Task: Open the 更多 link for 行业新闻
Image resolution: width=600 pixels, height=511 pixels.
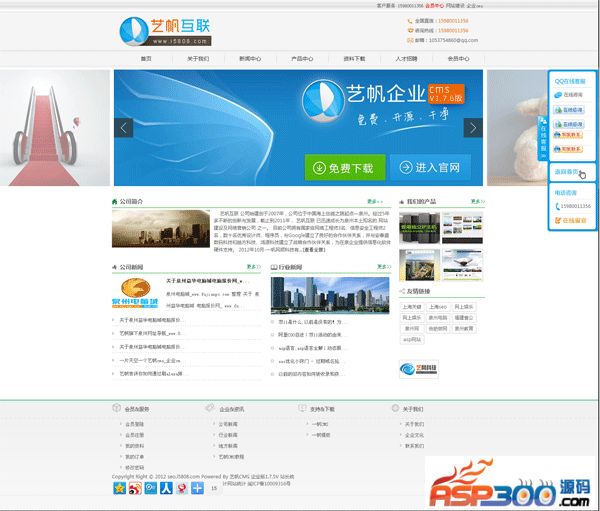Action: (384, 267)
